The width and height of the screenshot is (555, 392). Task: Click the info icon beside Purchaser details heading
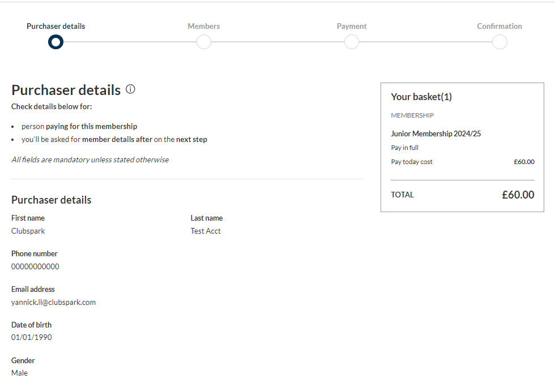(130, 89)
